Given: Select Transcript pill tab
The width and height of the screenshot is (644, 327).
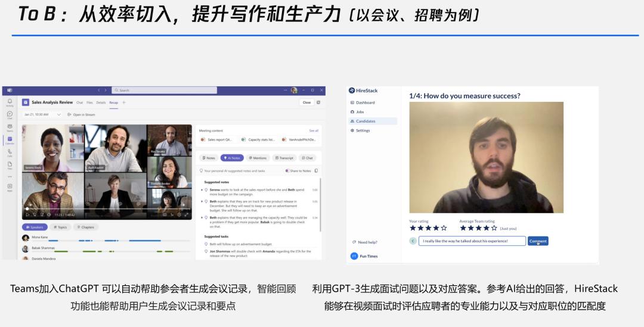Looking at the screenshot, I should point(284,158).
